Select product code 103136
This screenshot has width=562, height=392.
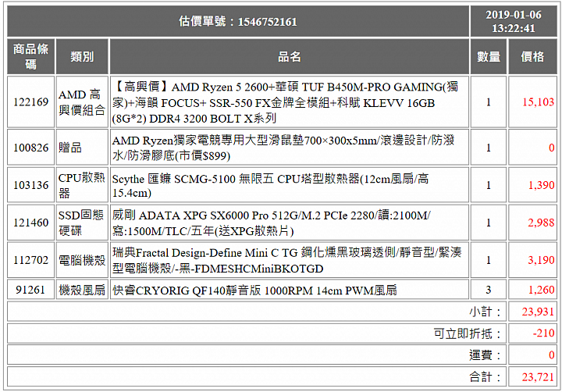tap(30, 185)
